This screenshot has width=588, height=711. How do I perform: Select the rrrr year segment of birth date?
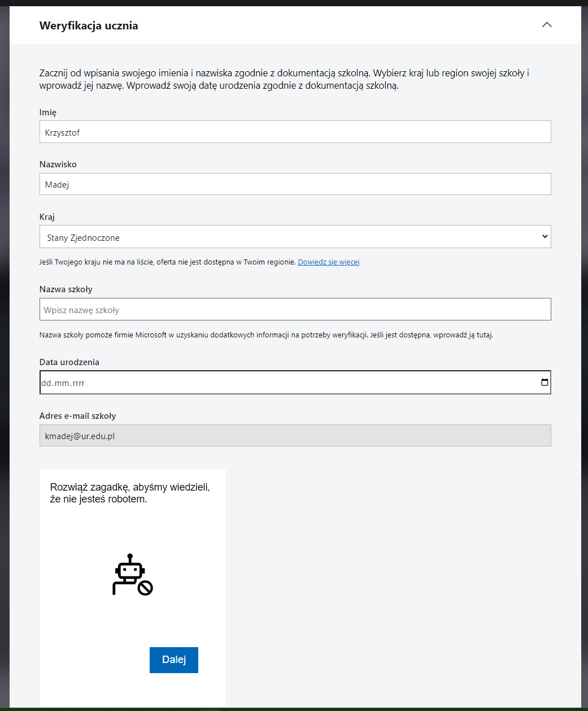[78, 383]
